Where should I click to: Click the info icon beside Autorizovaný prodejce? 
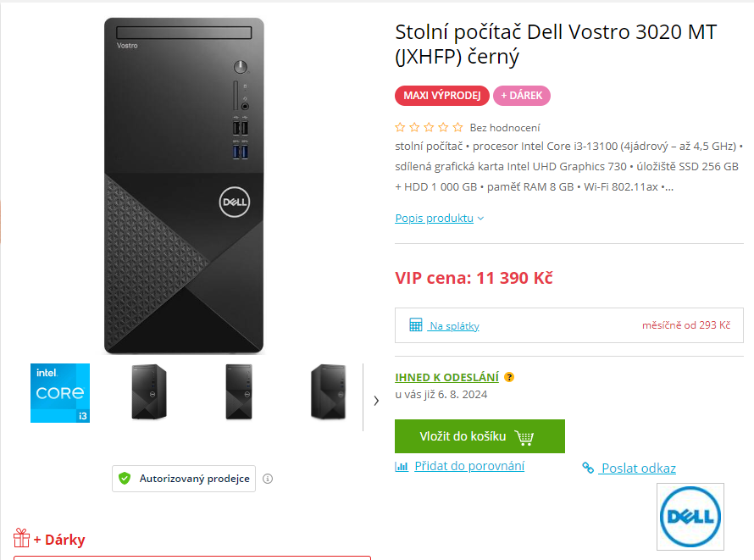point(268,479)
